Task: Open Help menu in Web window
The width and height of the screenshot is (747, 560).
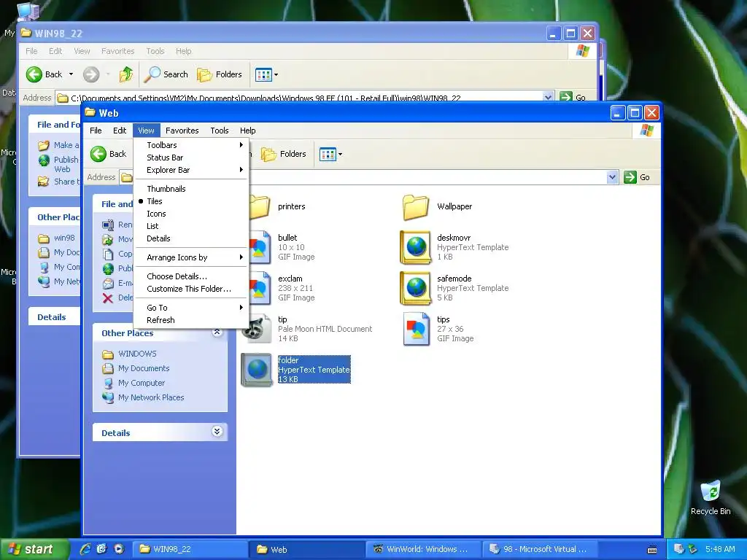Action: [248, 131]
